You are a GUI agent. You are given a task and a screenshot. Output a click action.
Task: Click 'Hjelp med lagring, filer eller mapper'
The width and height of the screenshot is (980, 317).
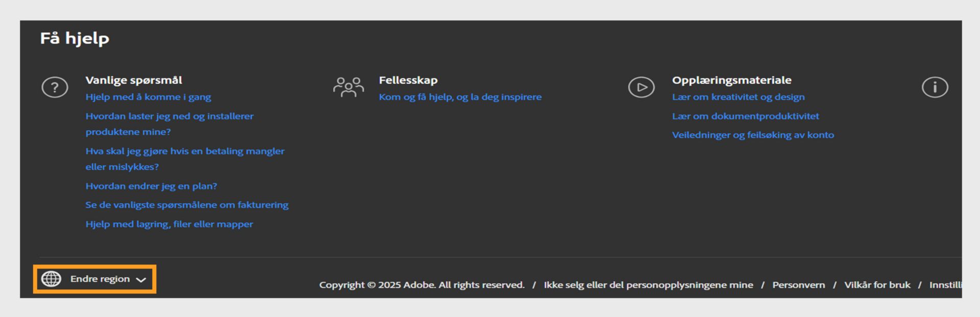(x=169, y=224)
